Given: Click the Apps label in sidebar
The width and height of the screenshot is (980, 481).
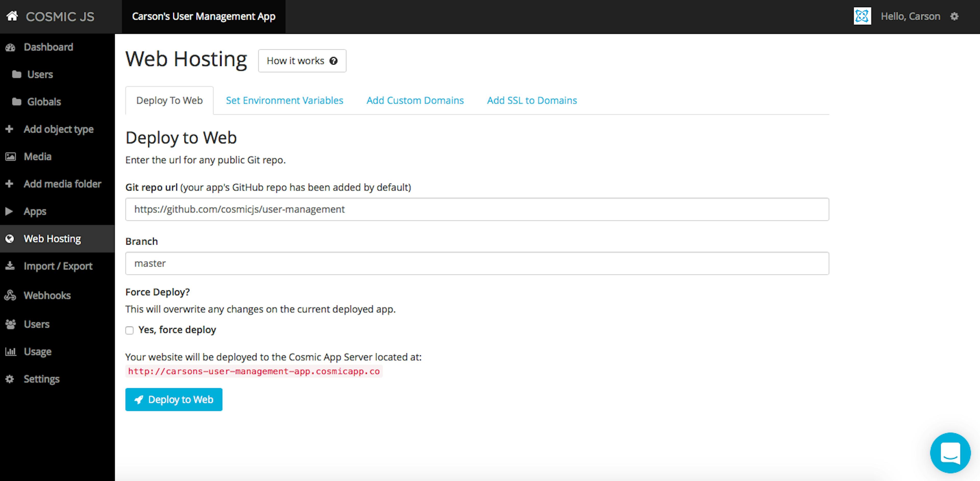Looking at the screenshot, I should [x=35, y=211].
